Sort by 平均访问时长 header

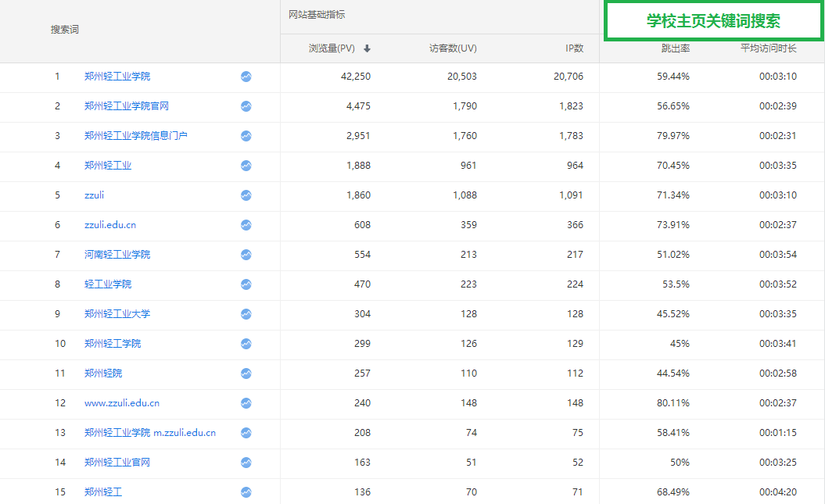(x=768, y=48)
